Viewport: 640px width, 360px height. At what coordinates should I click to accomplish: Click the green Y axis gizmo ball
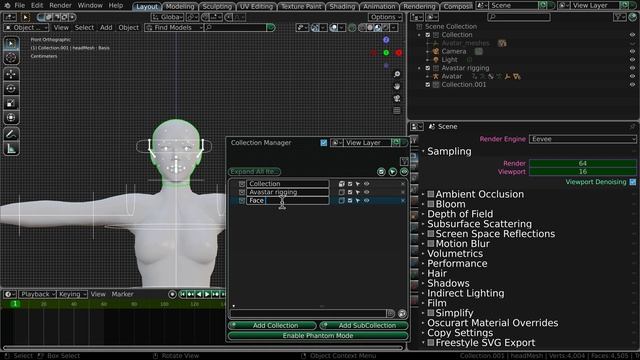click(x=386, y=53)
